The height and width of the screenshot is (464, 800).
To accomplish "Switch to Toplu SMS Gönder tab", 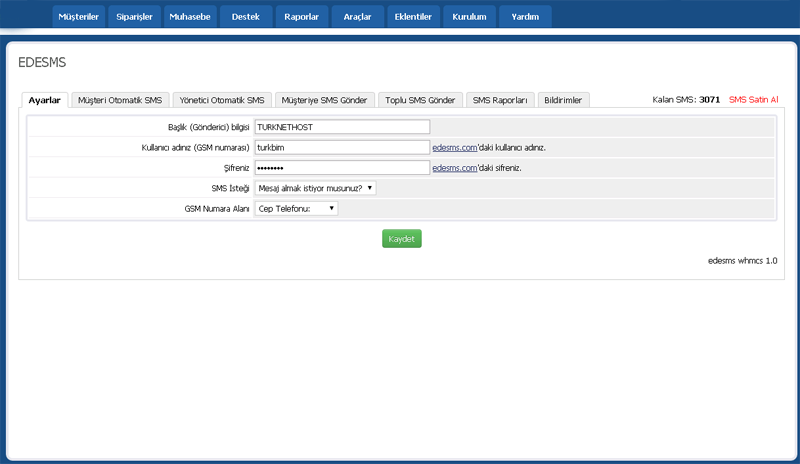I will [x=420, y=100].
